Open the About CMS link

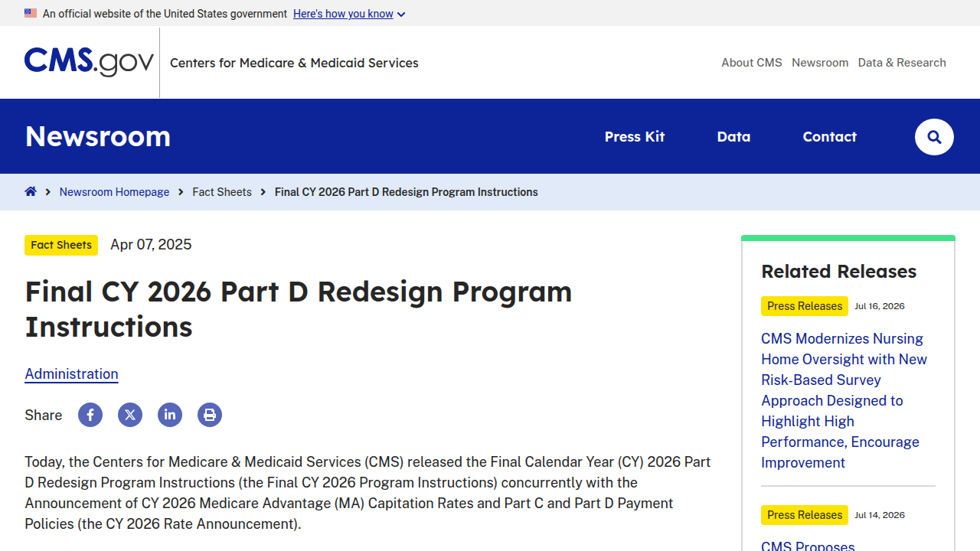752,63
